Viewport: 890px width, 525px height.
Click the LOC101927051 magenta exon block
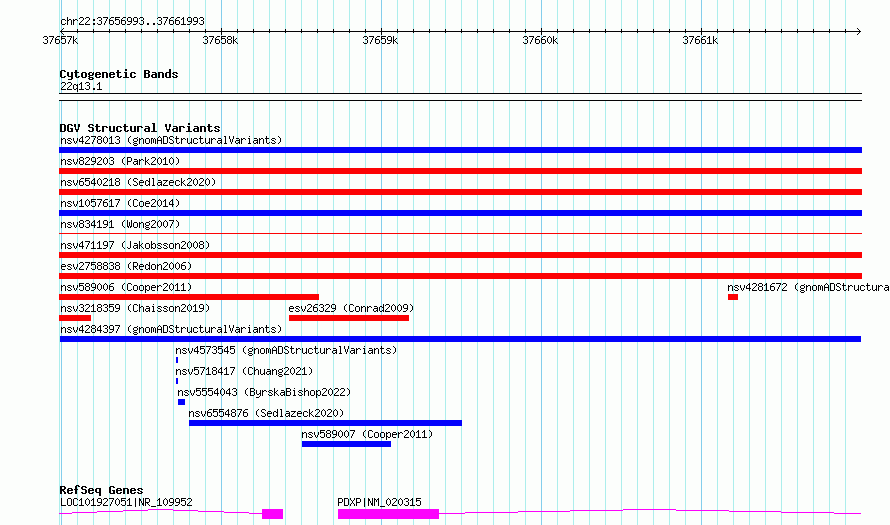[272, 514]
